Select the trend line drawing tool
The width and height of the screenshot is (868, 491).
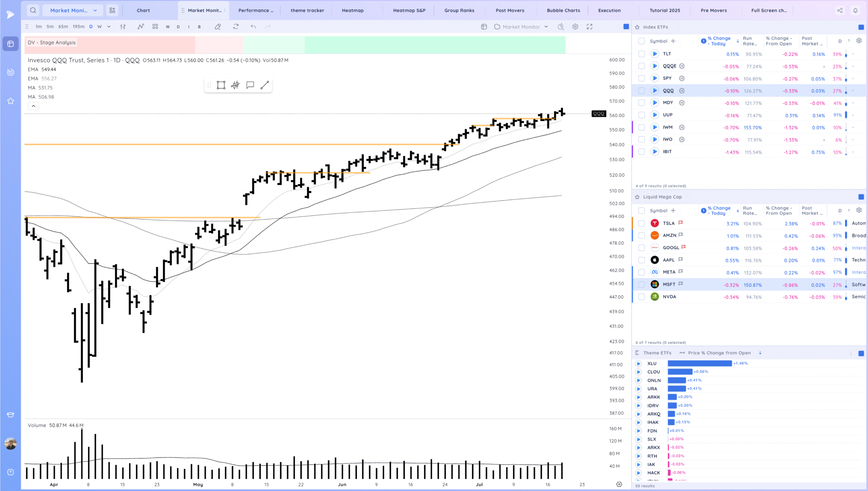point(264,85)
